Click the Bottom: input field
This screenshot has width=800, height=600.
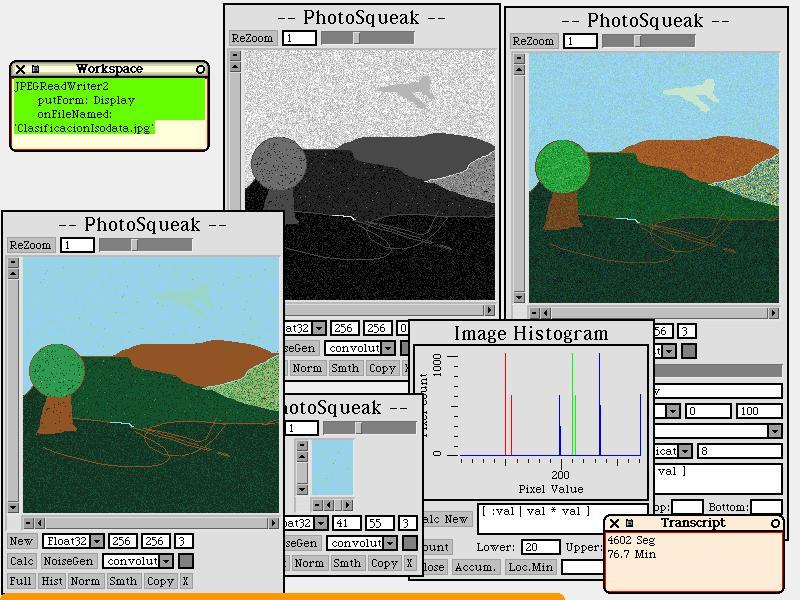[766, 507]
